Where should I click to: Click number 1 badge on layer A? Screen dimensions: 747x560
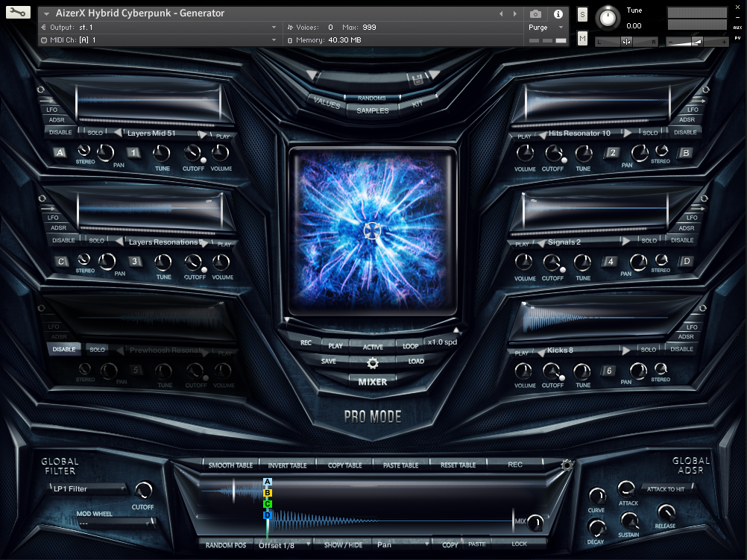[x=134, y=153]
